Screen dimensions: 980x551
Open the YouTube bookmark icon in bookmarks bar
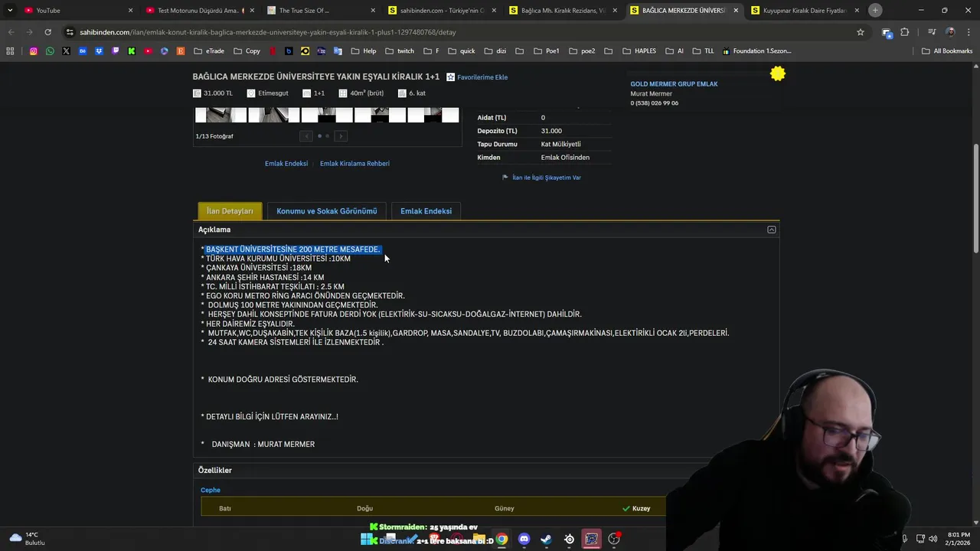coord(149,51)
